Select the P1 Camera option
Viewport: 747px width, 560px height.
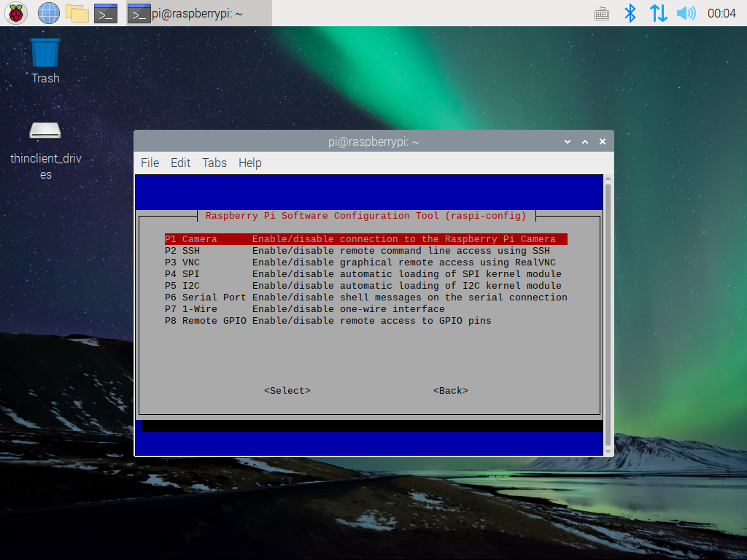[366, 239]
